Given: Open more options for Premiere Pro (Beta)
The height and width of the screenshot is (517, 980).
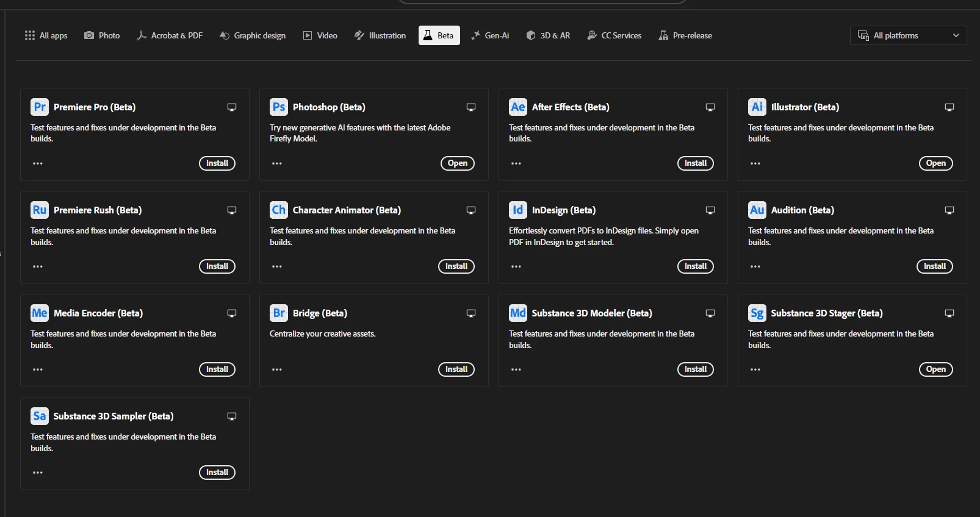Looking at the screenshot, I should tap(38, 163).
